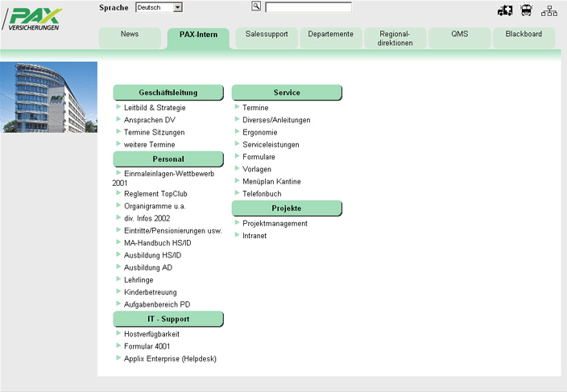Open the Sprache language dropdown
The image size is (567, 392).
click(x=159, y=7)
